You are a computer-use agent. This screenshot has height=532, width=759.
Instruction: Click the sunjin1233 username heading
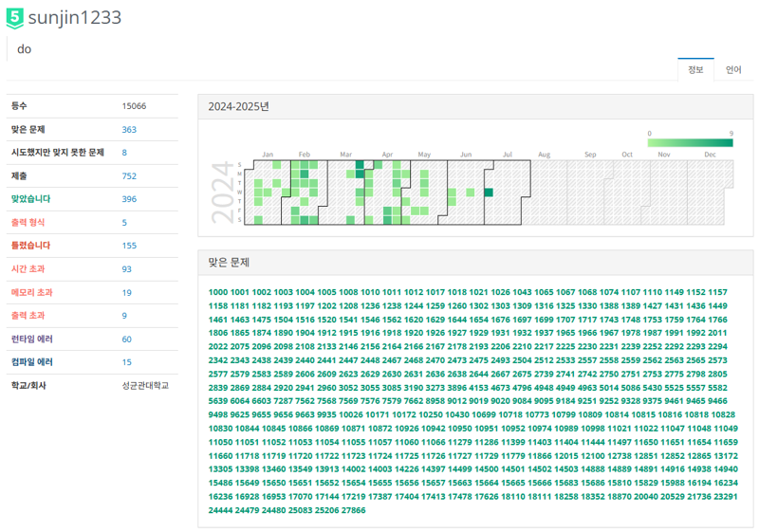[74, 17]
